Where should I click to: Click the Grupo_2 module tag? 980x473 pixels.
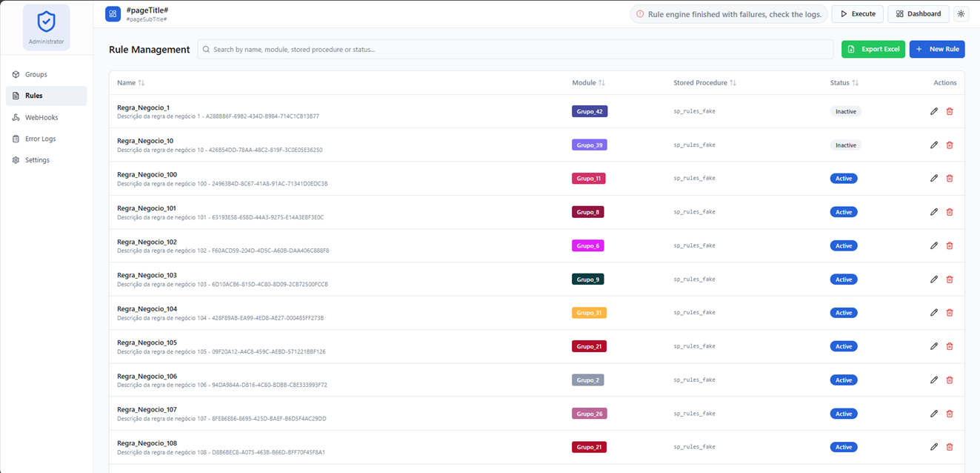pyautogui.click(x=587, y=380)
